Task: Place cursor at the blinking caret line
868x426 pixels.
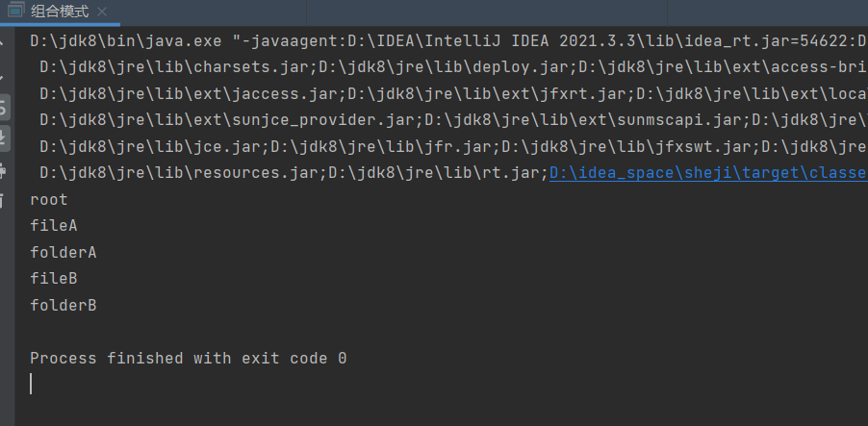Action: coord(31,384)
